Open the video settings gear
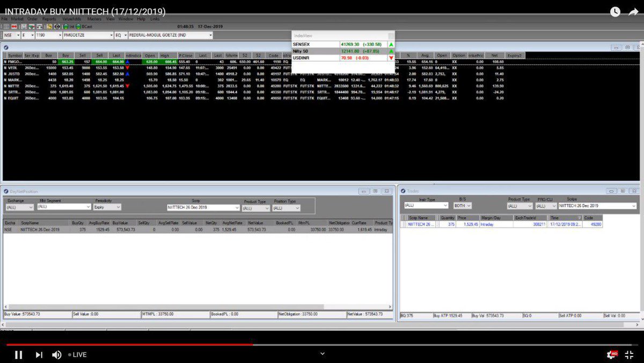 [x=611, y=354]
